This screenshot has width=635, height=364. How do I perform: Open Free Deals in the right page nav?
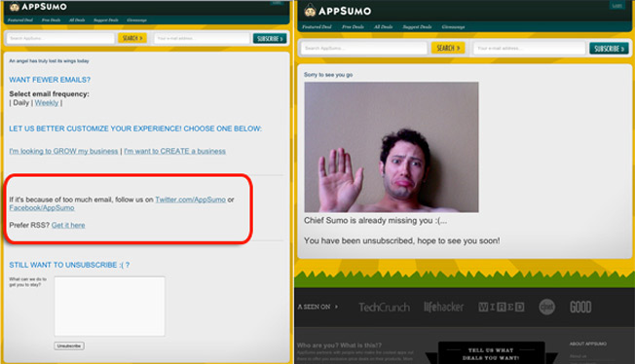(x=353, y=26)
